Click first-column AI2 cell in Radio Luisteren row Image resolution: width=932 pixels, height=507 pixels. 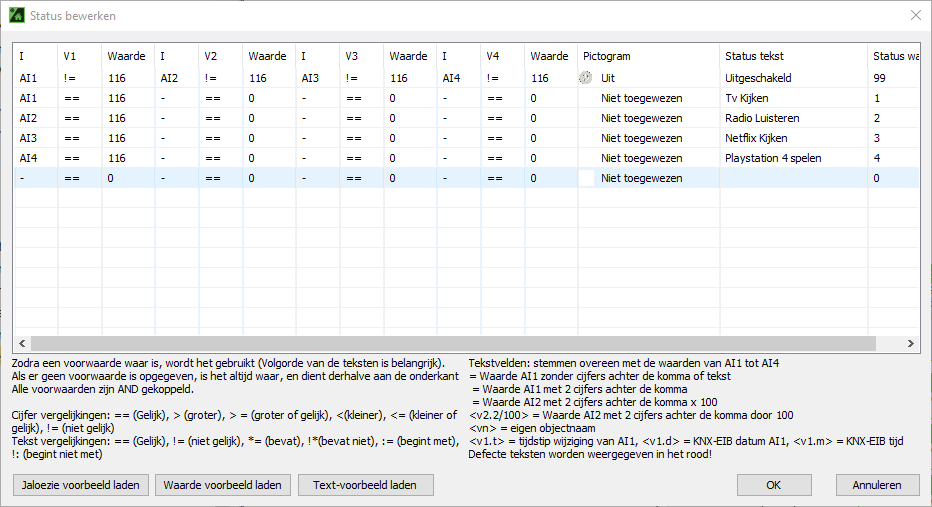tap(36, 118)
